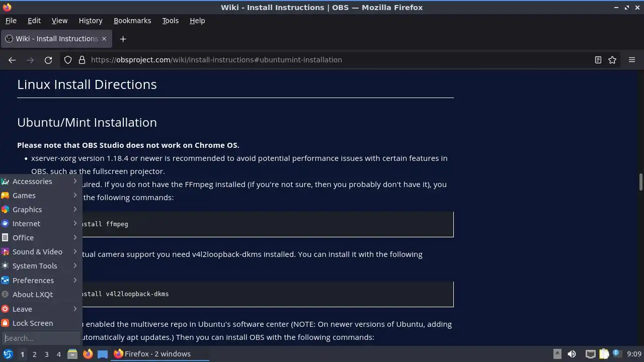Open the History menu
The width and height of the screenshot is (644, 362).
[91, 21]
